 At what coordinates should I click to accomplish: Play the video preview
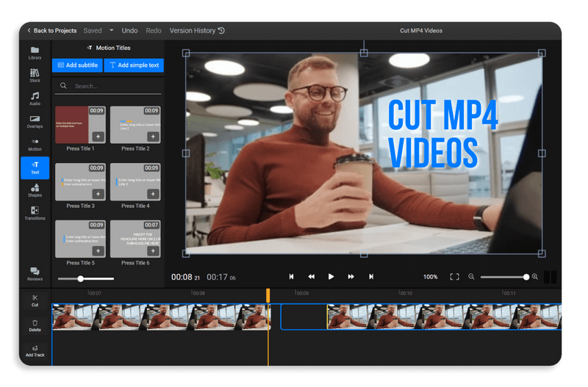pos(331,277)
